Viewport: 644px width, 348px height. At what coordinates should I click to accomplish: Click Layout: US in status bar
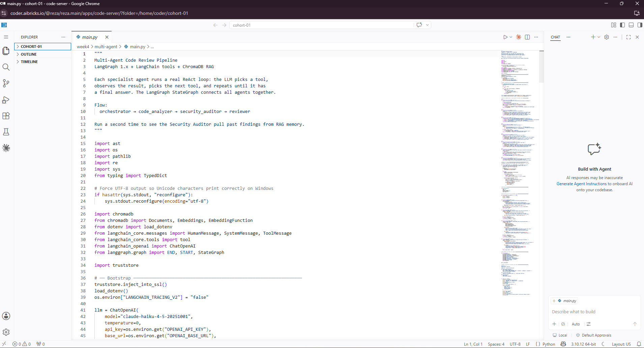point(621,344)
